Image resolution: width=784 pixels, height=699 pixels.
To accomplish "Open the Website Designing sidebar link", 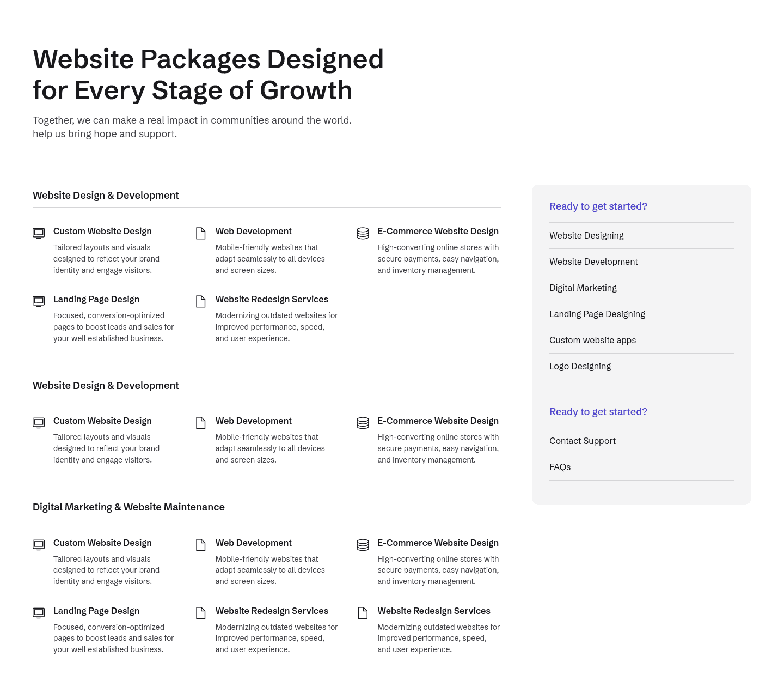I will pyautogui.click(x=586, y=235).
